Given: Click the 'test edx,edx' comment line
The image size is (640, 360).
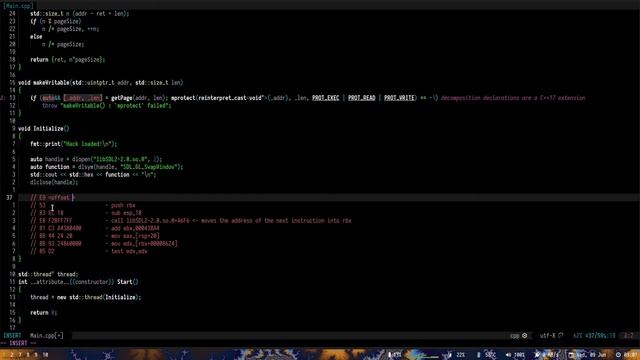Looking at the screenshot, I should point(89,251).
